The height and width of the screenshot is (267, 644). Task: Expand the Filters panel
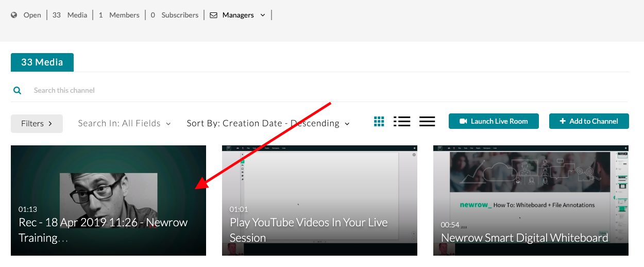pyautogui.click(x=37, y=124)
